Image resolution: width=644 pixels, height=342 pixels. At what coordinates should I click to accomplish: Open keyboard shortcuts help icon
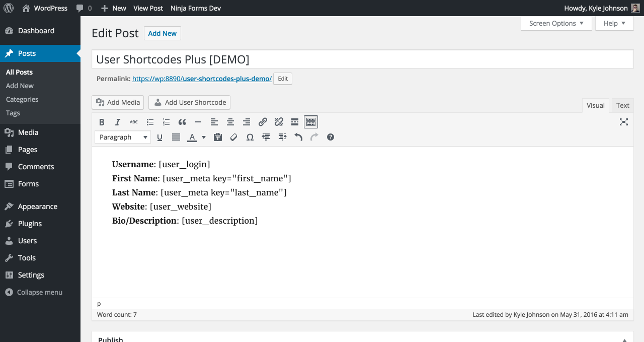pos(331,137)
